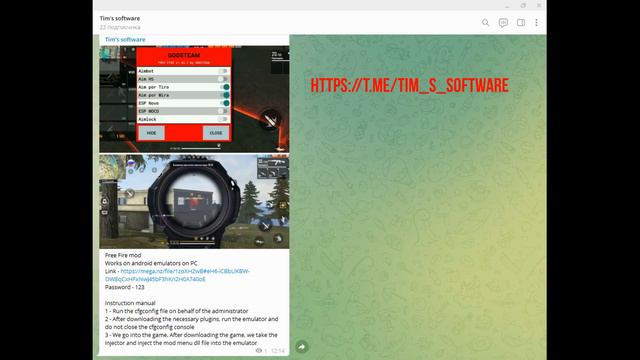Close the Telegram window

pyautogui.click(x=539, y=5)
